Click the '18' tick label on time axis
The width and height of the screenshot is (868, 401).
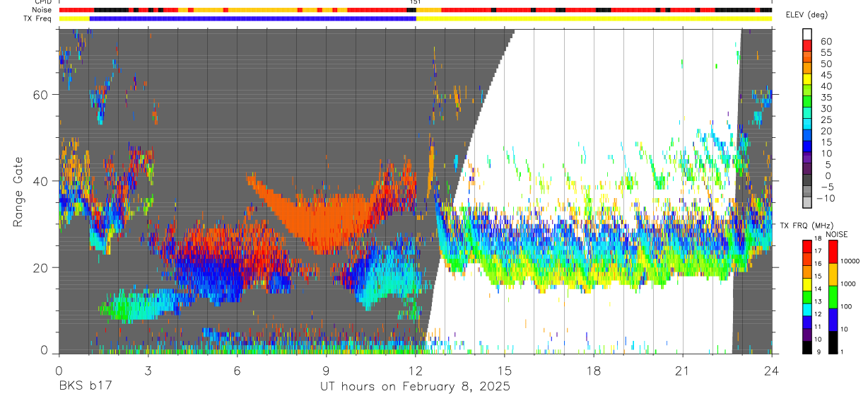(594, 370)
